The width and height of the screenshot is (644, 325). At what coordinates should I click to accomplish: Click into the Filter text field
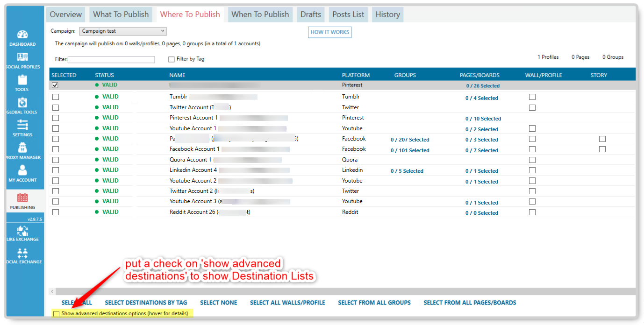(x=112, y=60)
